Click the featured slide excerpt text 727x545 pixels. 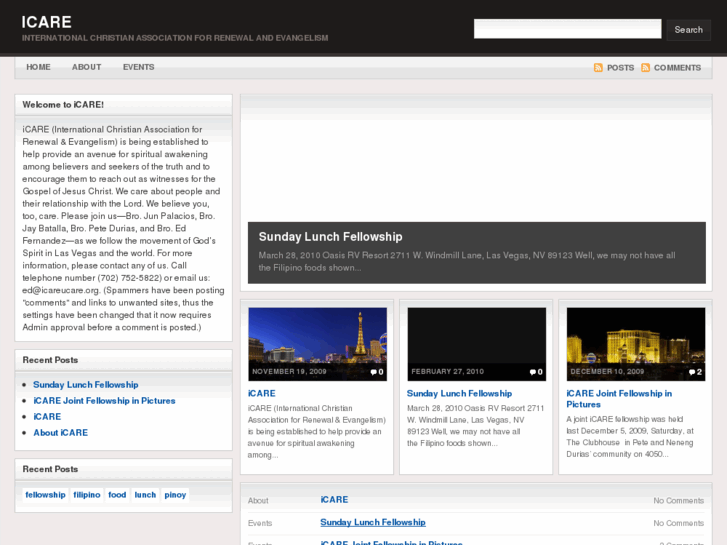pos(467,262)
